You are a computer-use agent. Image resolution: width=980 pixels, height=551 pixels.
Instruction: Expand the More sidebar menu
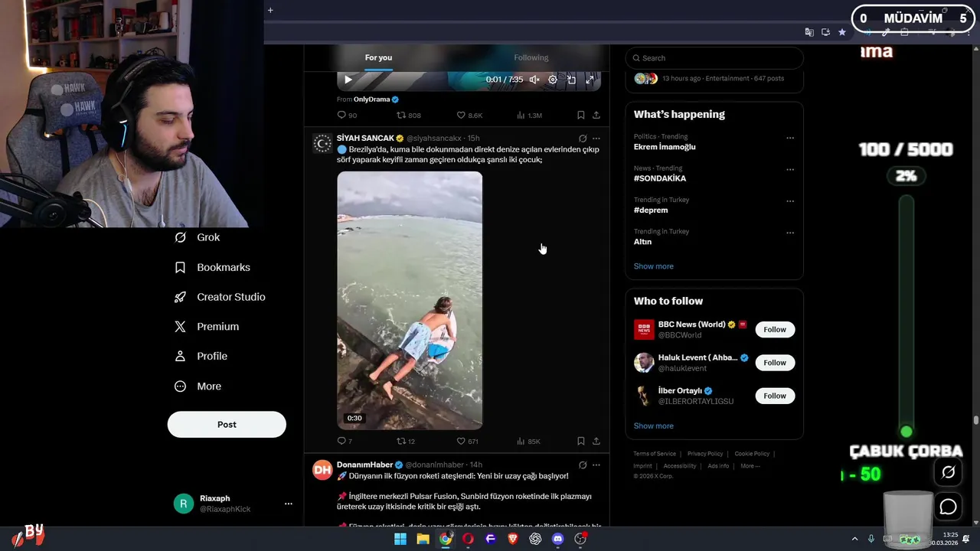click(x=198, y=386)
